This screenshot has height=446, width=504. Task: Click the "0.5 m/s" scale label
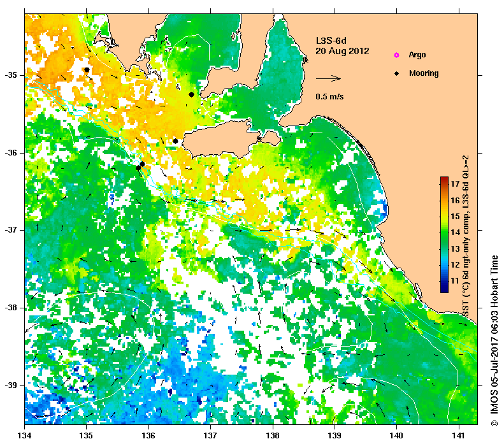(329, 96)
